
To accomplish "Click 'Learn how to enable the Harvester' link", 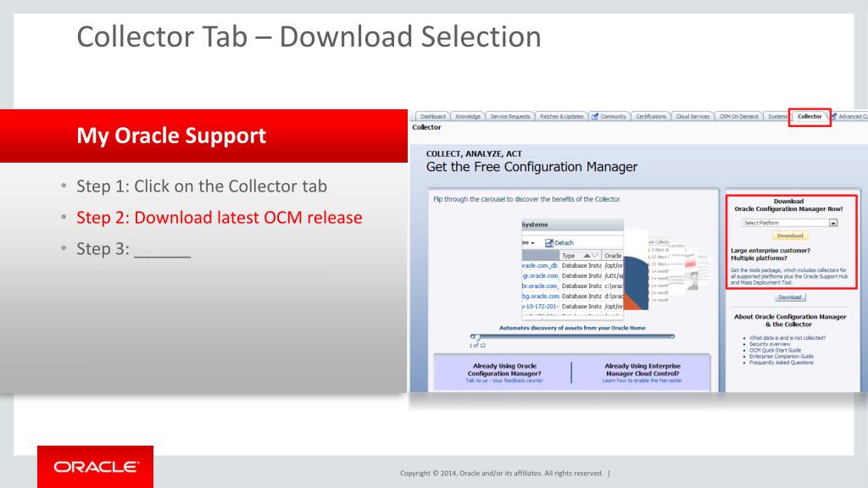I will 643,380.
